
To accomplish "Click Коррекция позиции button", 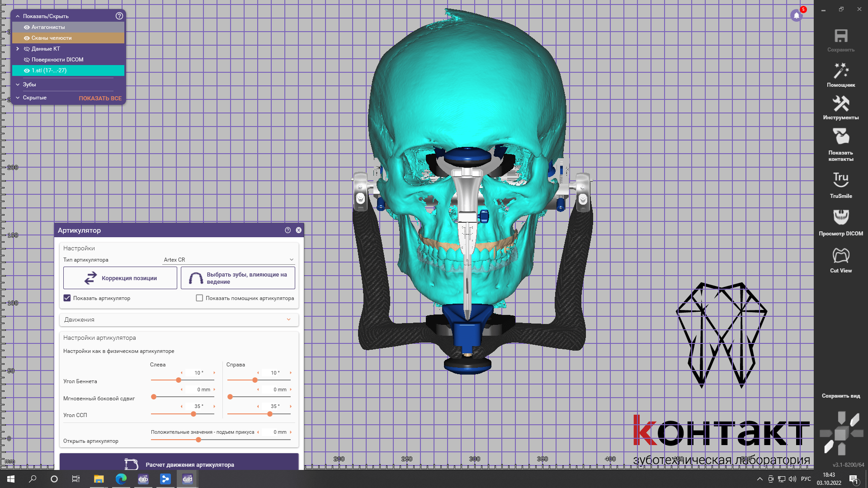I will tap(120, 278).
